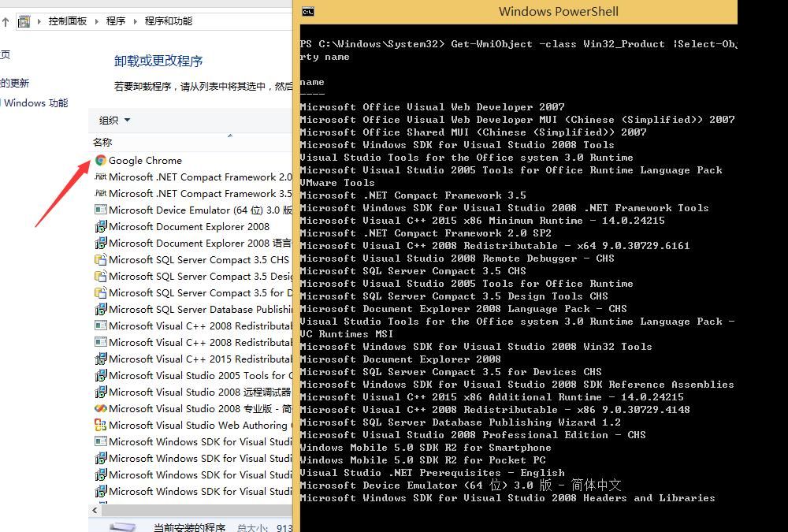Click the Visual Studio 2008 专业版 icon

[x=101, y=409]
